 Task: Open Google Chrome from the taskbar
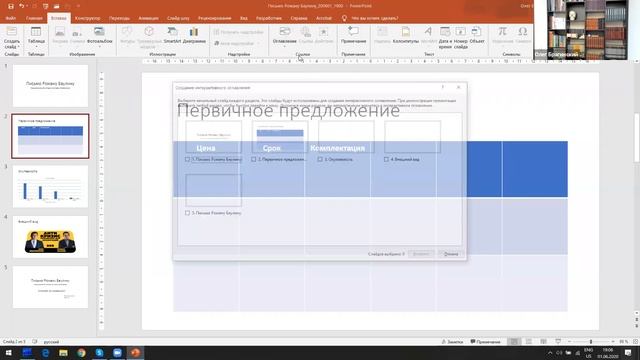(81, 353)
